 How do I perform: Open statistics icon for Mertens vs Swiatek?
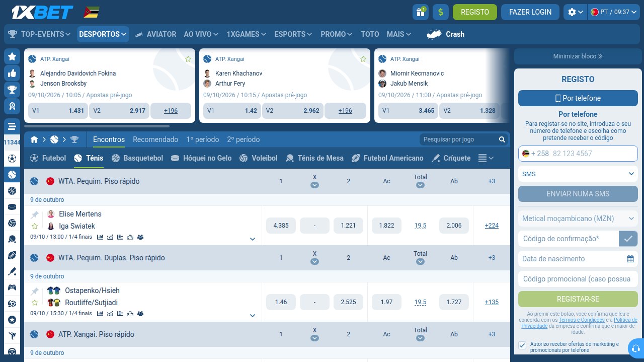point(100,237)
